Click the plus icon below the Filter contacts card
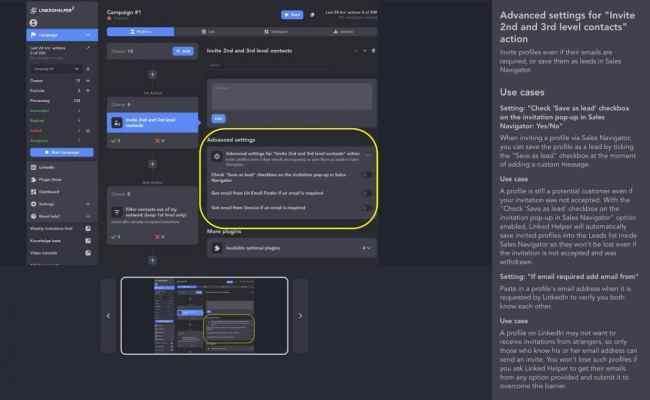 [x=153, y=260]
